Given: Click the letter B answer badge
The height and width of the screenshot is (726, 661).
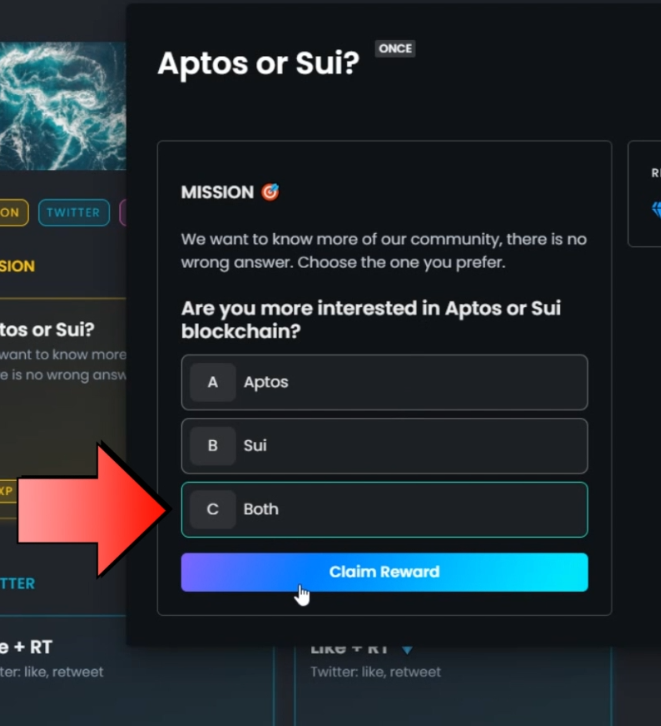Looking at the screenshot, I should pyautogui.click(x=212, y=446).
